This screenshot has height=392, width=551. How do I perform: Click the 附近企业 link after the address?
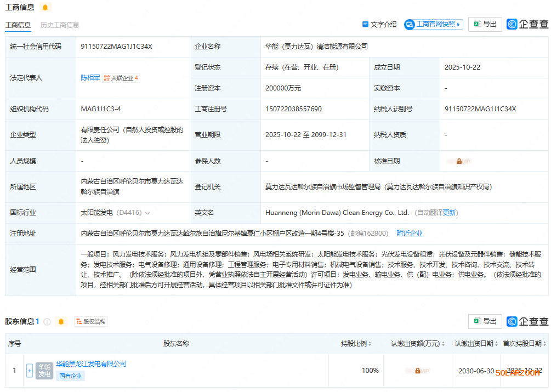410,233
